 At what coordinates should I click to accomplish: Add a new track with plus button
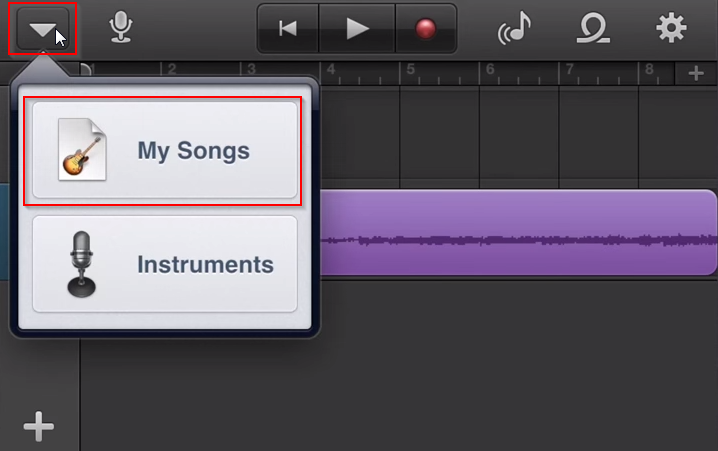click(x=39, y=426)
